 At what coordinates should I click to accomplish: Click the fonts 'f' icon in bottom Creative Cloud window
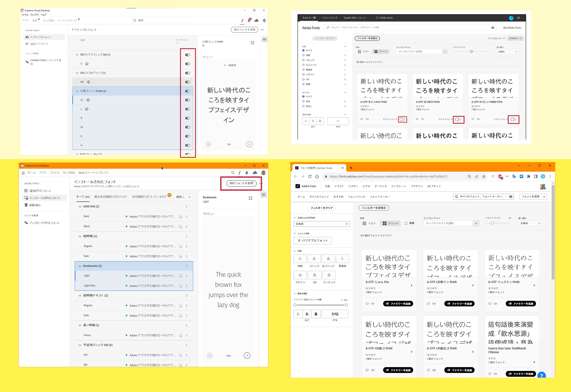(240, 173)
